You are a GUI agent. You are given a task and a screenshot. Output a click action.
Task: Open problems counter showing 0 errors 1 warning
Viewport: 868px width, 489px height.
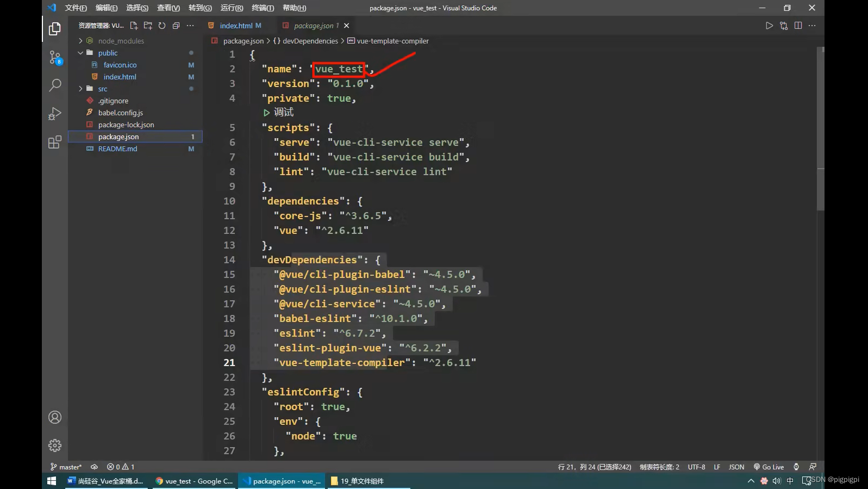pos(121,467)
